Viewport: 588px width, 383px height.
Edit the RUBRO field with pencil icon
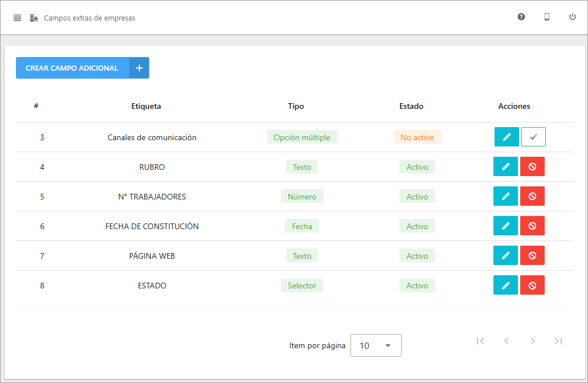(x=505, y=166)
